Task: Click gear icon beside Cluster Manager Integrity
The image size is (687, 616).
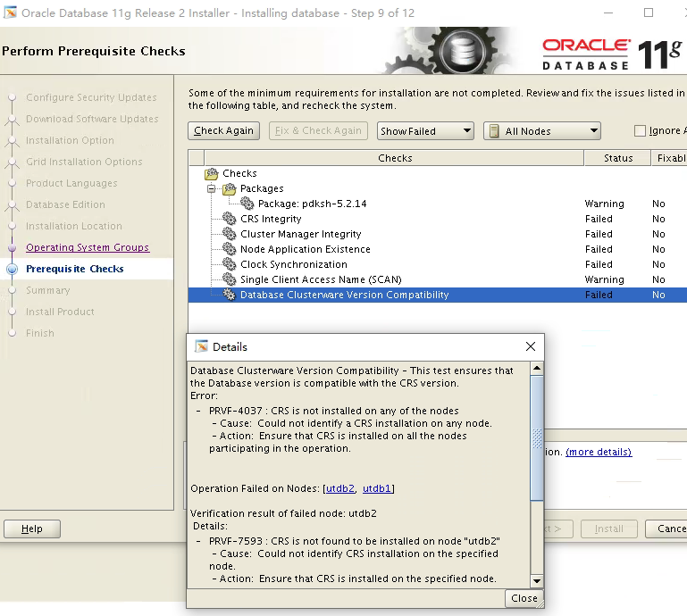Action: click(229, 234)
